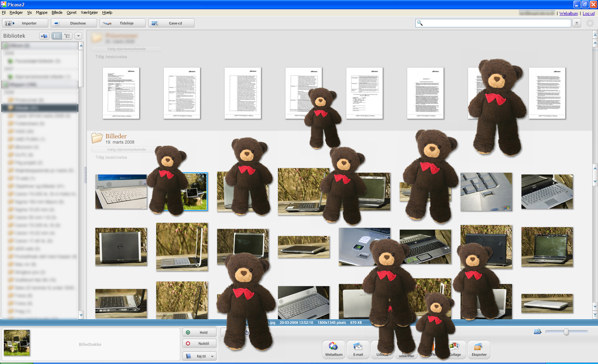Open the Billede menu
This screenshot has width=598, height=364.
(57, 12)
